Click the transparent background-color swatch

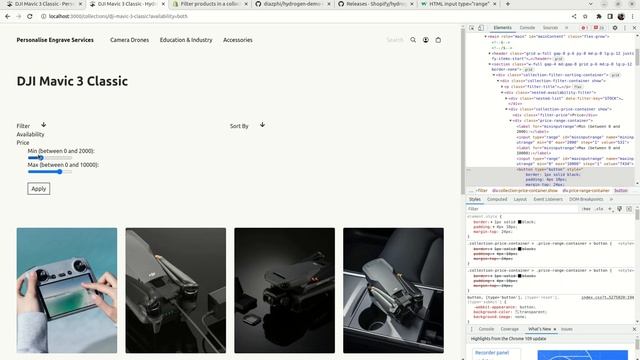coord(518,312)
